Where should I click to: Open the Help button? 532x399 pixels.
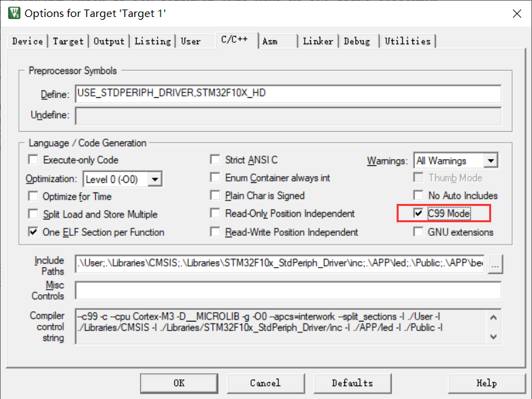coord(486,383)
